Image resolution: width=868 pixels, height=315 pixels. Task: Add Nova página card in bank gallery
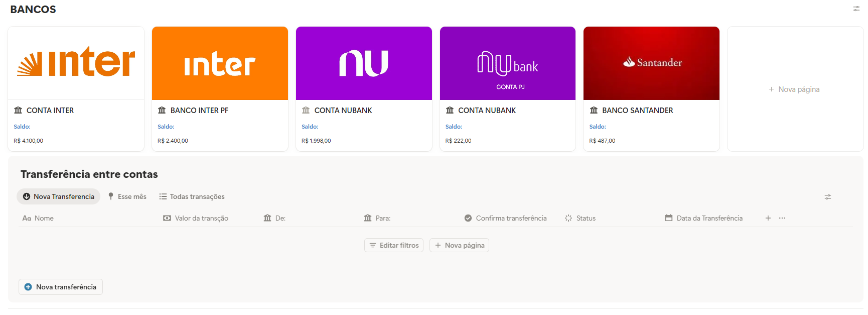795,89
